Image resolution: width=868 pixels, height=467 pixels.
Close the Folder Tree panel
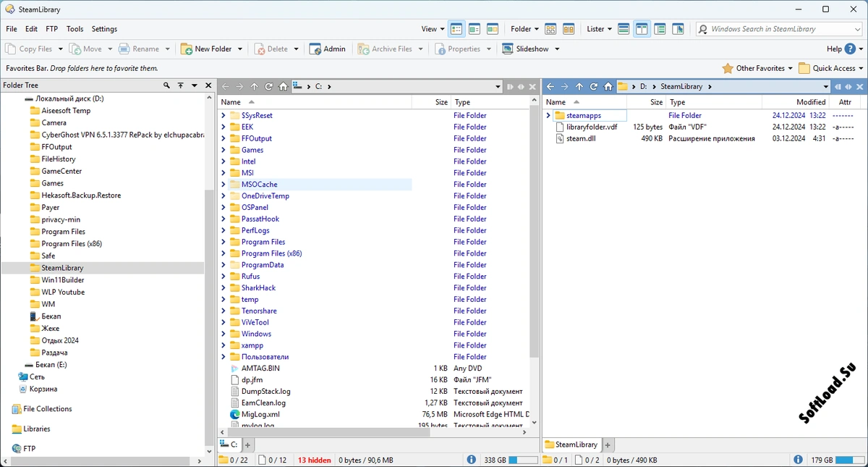tap(208, 85)
